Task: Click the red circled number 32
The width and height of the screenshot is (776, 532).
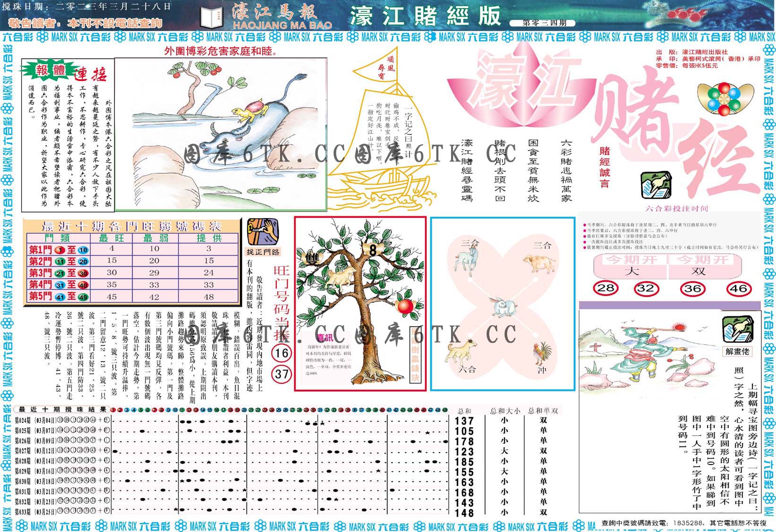Action: click(646, 288)
